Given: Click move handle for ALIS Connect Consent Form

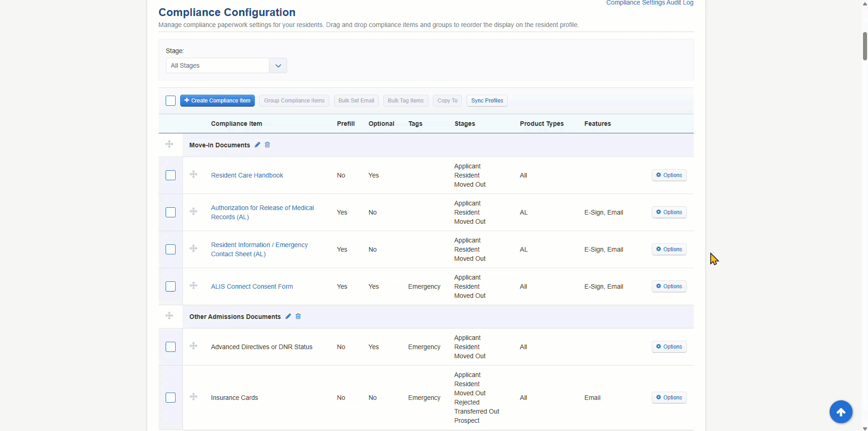Looking at the screenshot, I should (x=193, y=286).
